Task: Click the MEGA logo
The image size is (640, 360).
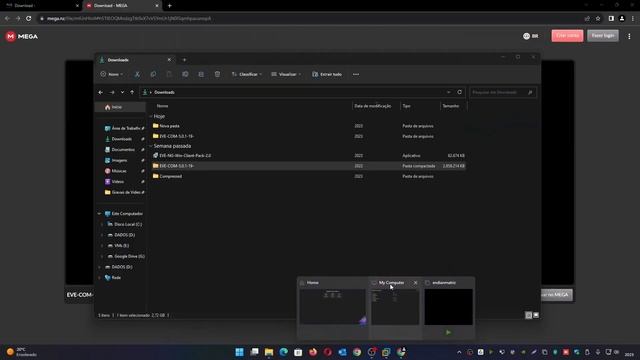Action: tap(22, 36)
